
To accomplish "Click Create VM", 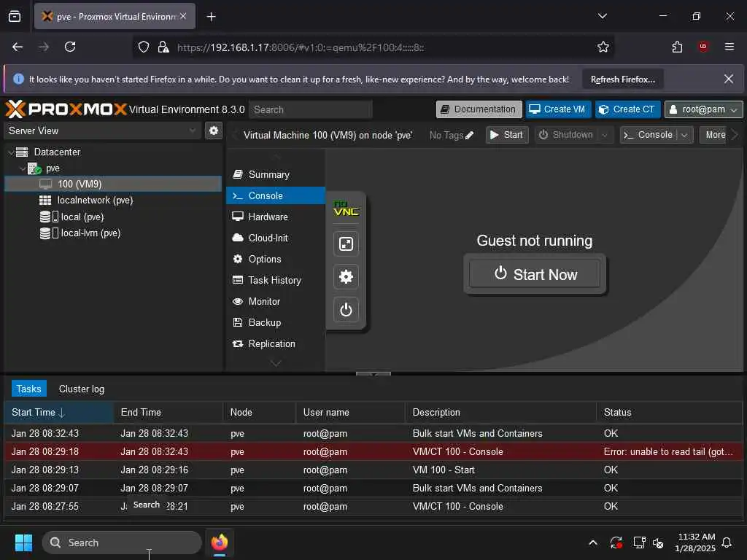I will coord(558,109).
